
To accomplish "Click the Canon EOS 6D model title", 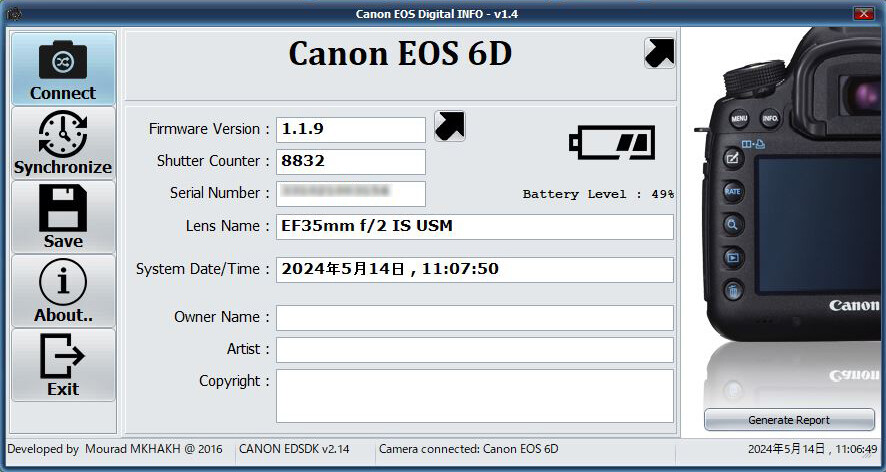I will [400, 54].
